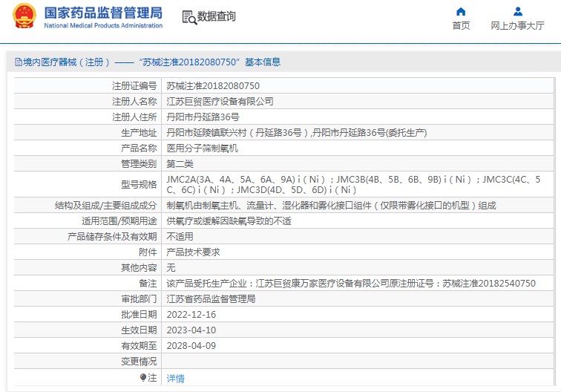The height and width of the screenshot is (392, 561).
Task: Select 供氧疗或缓解因缺氧导致的不适 text
Action: [229, 221]
